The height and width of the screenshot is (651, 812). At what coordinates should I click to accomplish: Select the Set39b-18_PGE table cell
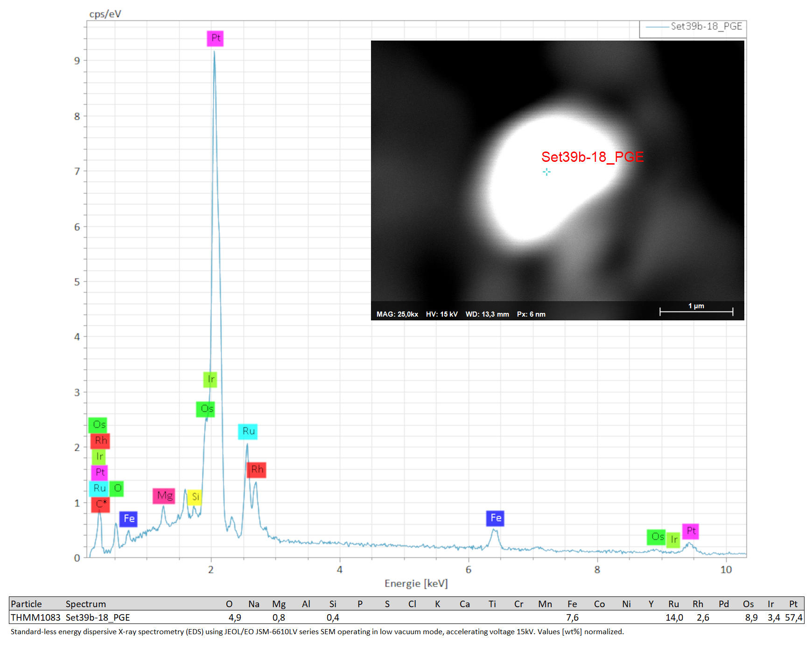98,617
